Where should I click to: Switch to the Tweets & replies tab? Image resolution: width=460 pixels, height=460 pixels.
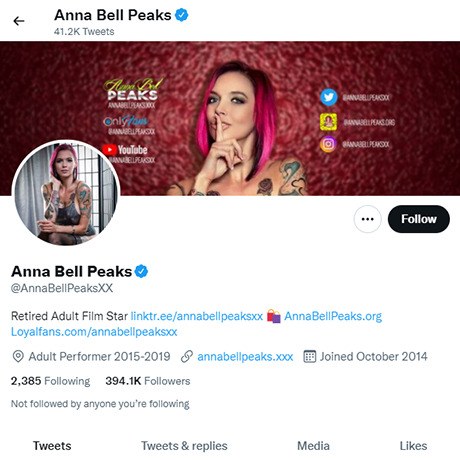(184, 446)
